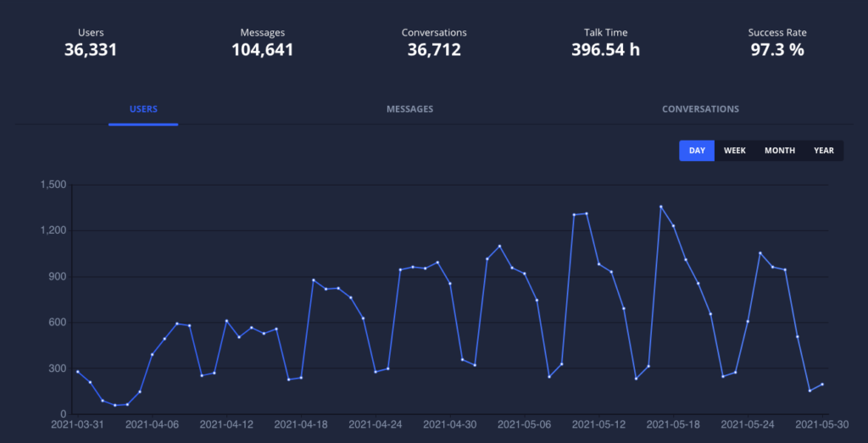Open the Conversations stat 36,712
This screenshot has height=443, width=868.
tap(434, 50)
